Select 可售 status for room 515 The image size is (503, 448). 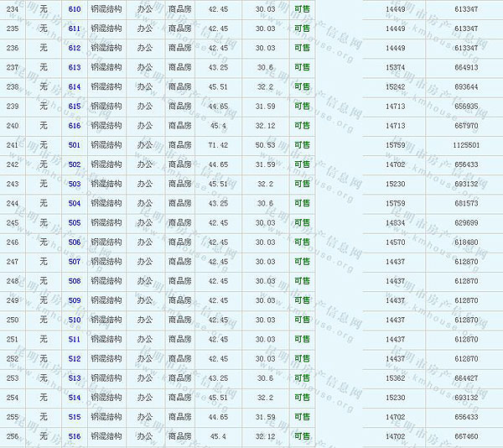tap(302, 417)
